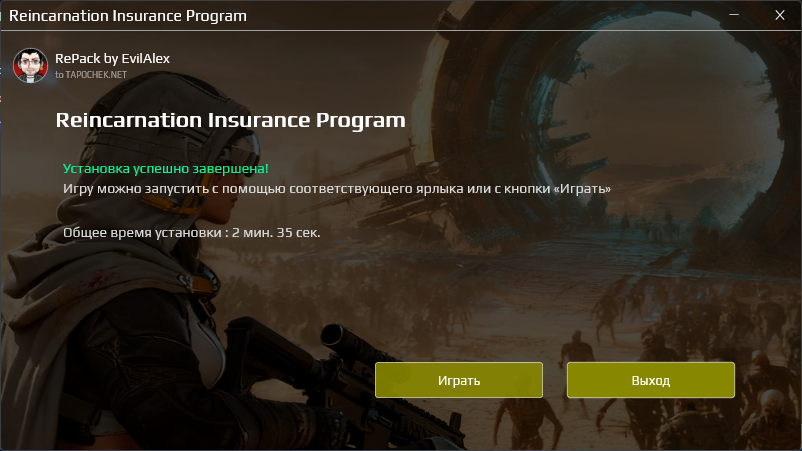The width and height of the screenshot is (802, 451).
Task: Exit the installer via the Выход button
Action: tap(651, 380)
